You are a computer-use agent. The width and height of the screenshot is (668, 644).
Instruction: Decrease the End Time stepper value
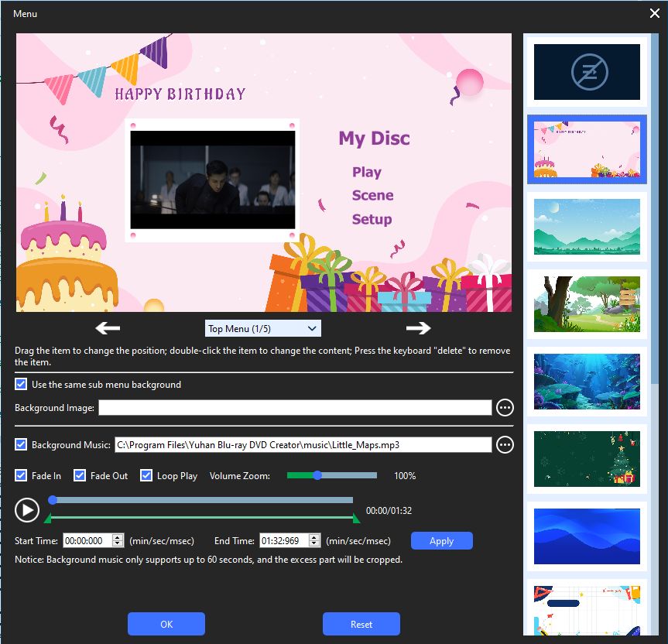314,544
